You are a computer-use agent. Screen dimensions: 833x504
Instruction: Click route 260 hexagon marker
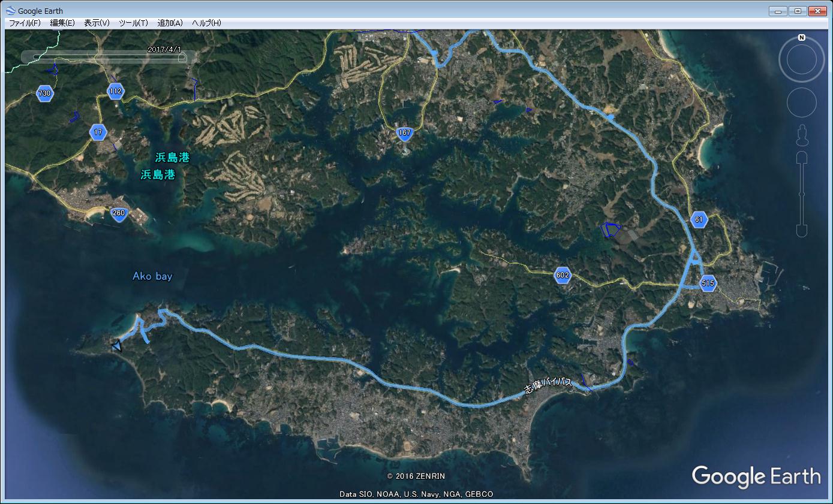coord(119,213)
